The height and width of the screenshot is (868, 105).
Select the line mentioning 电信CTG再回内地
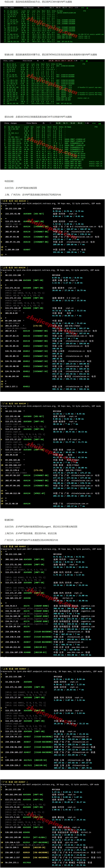[x=33, y=195]
